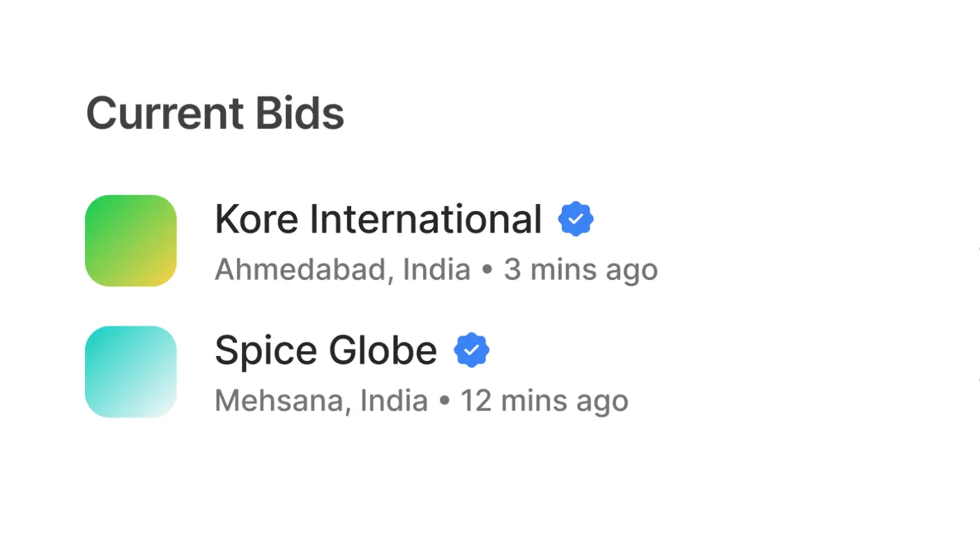Viewport: 980px width, 533px height.
Task: Click the teal Spice Globe avatar
Action: click(x=131, y=371)
